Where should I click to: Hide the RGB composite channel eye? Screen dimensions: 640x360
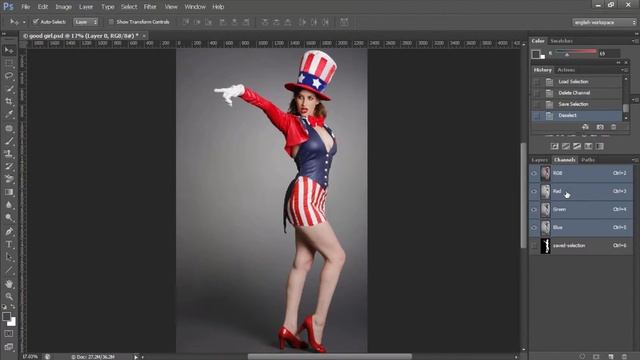(534, 173)
